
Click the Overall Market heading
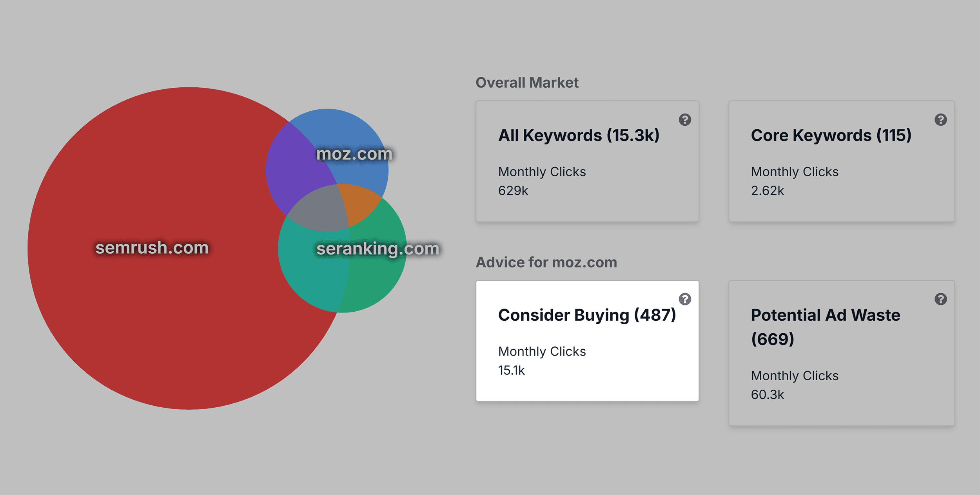click(x=527, y=83)
